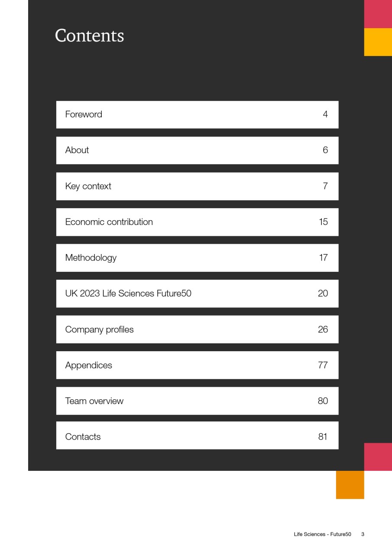Click page number 15 for Economic contribution

coord(323,222)
